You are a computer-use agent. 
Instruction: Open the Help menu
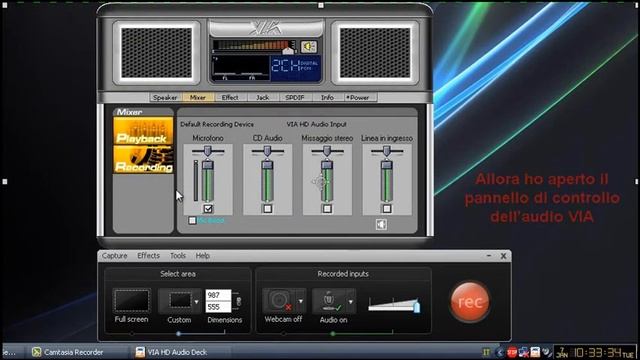click(202, 256)
